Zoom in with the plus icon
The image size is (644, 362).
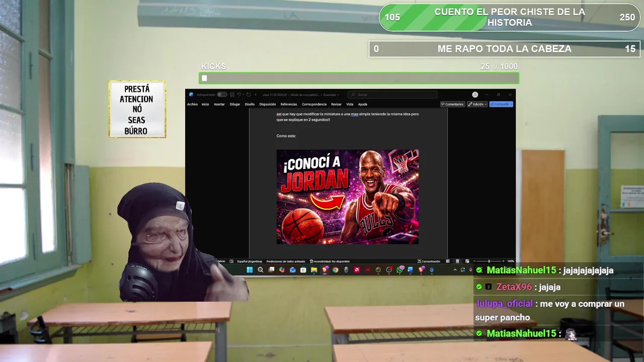(x=503, y=261)
